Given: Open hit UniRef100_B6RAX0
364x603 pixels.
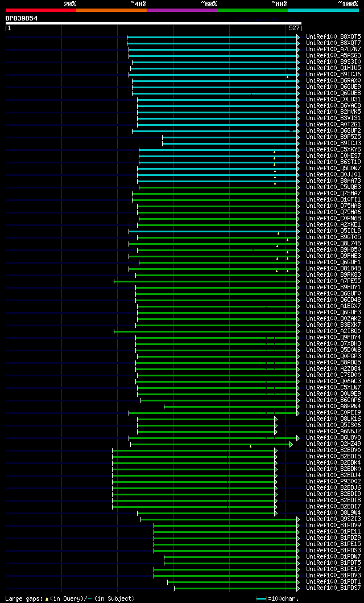Looking at the screenshot, I should [x=333, y=80].
